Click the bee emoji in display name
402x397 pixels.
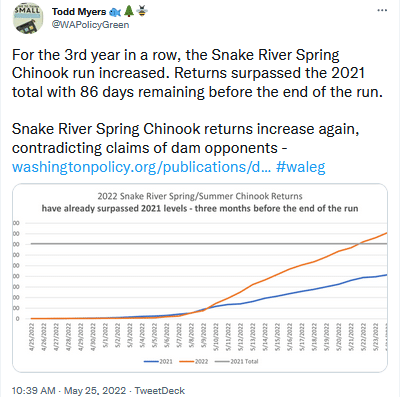[x=142, y=11]
